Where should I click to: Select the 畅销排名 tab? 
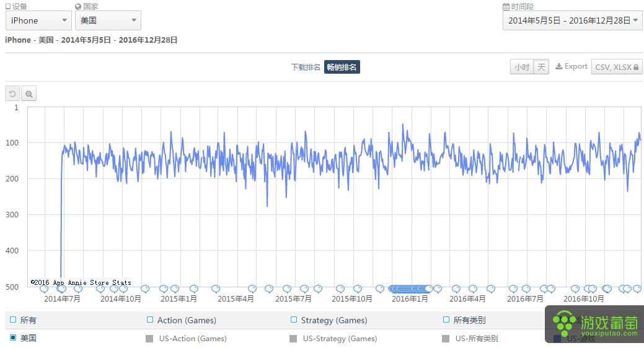342,67
